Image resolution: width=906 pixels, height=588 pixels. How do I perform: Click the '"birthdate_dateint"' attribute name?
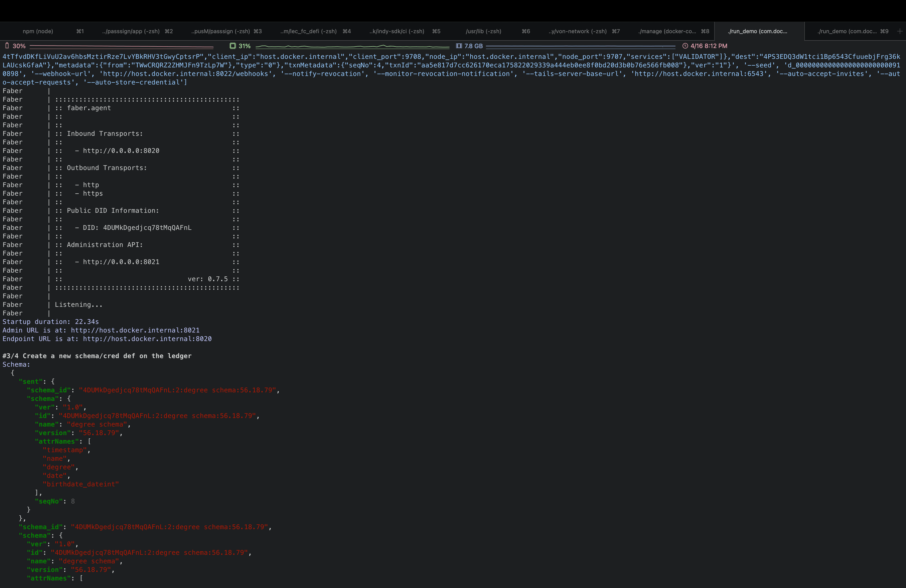tap(81, 484)
